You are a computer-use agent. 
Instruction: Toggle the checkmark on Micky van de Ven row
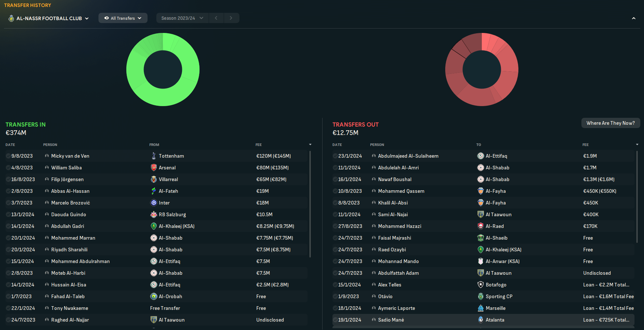pyautogui.click(x=8, y=156)
